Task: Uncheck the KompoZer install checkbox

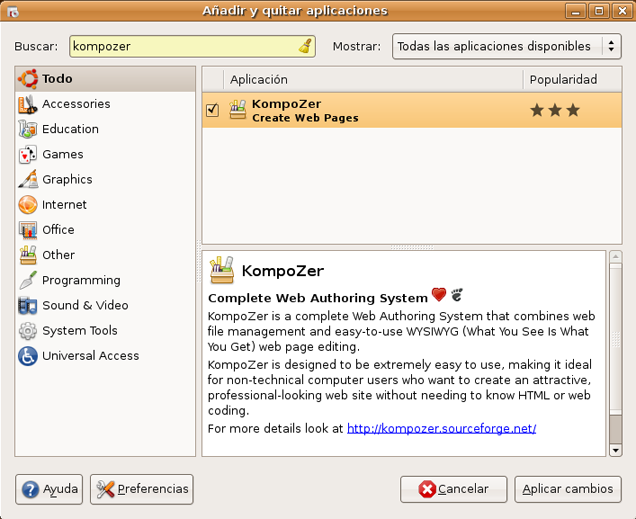Action: click(x=213, y=110)
